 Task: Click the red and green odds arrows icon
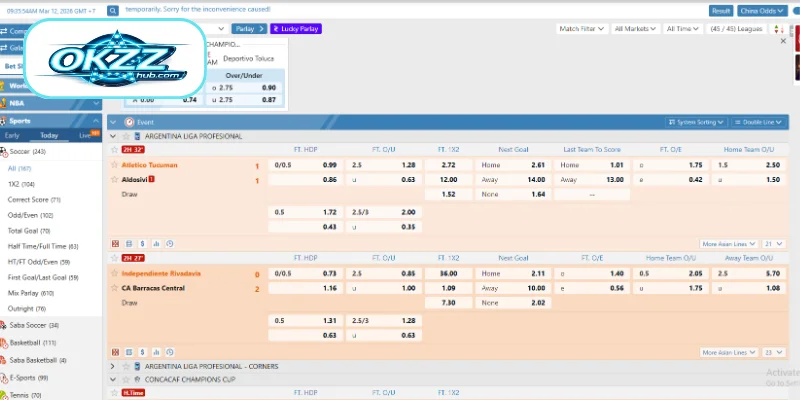(779, 29)
